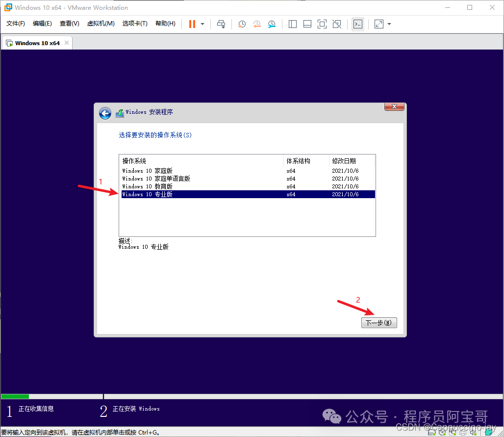The height and width of the screenshot is (437, 504).
Task: Click the hard disk status icon
Action: (431, 432)
